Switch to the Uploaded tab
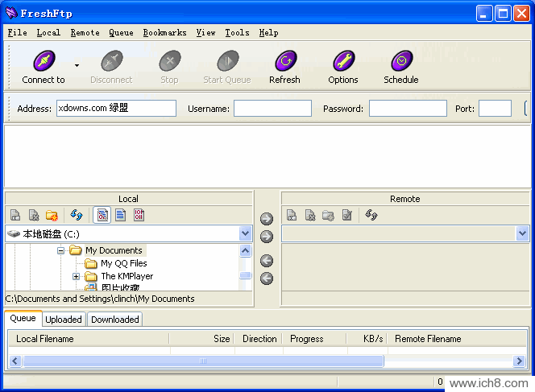 click(x=64, y=320)
